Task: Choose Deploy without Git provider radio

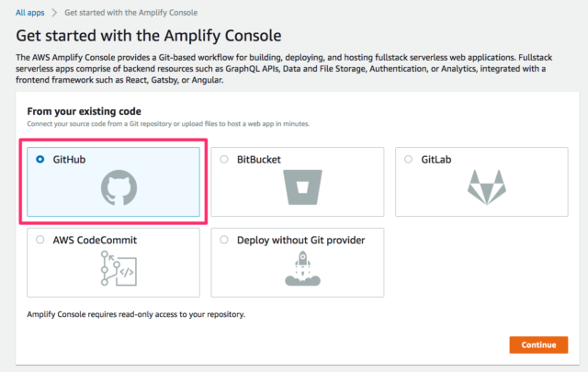Action: [x=224, y=240]
